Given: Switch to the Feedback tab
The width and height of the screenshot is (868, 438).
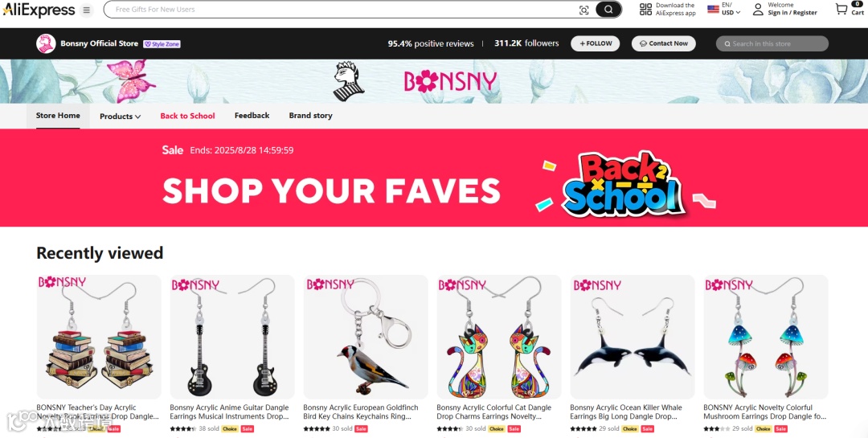Looking at the screenshot, I should 252,115.
